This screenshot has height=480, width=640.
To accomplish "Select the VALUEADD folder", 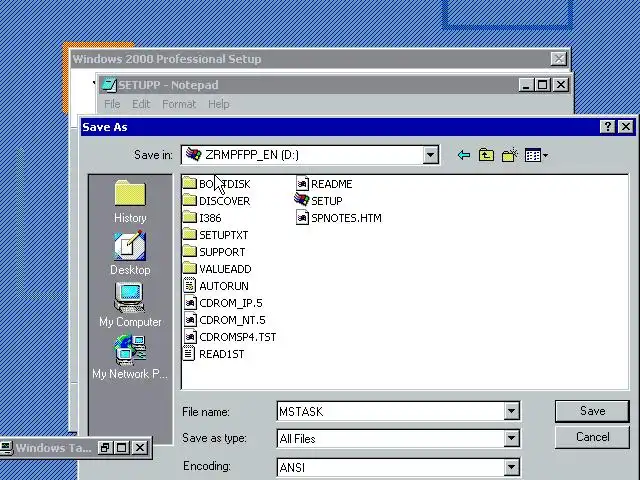I will point(217,269).
